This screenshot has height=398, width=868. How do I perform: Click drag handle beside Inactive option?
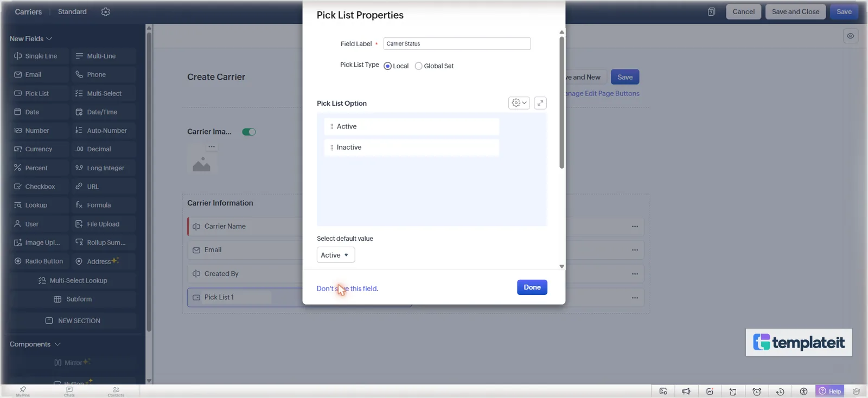[x=332, y=147]
